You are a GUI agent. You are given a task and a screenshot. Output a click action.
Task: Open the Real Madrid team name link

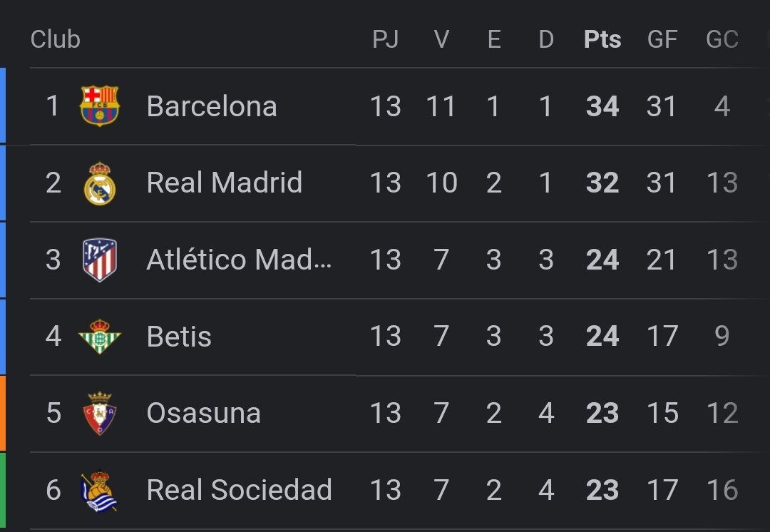pyautogui.click(x=225, y=183)
